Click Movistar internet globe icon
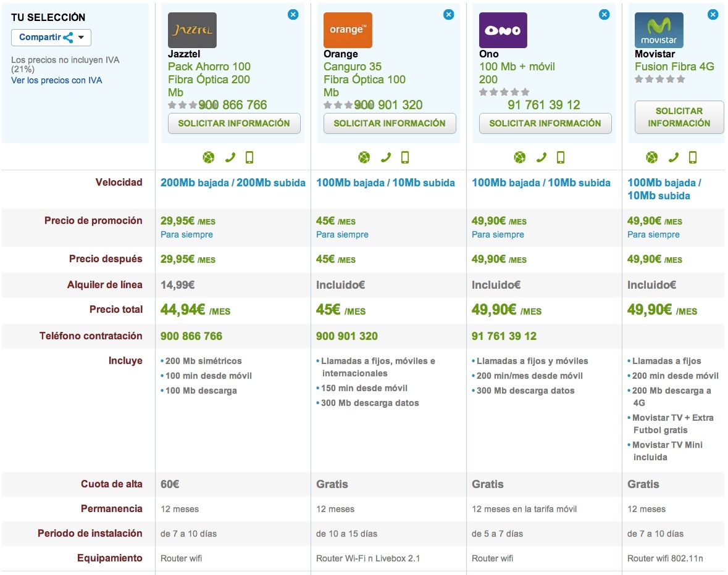This screenshot has height=575, width=728. [652, 158]
